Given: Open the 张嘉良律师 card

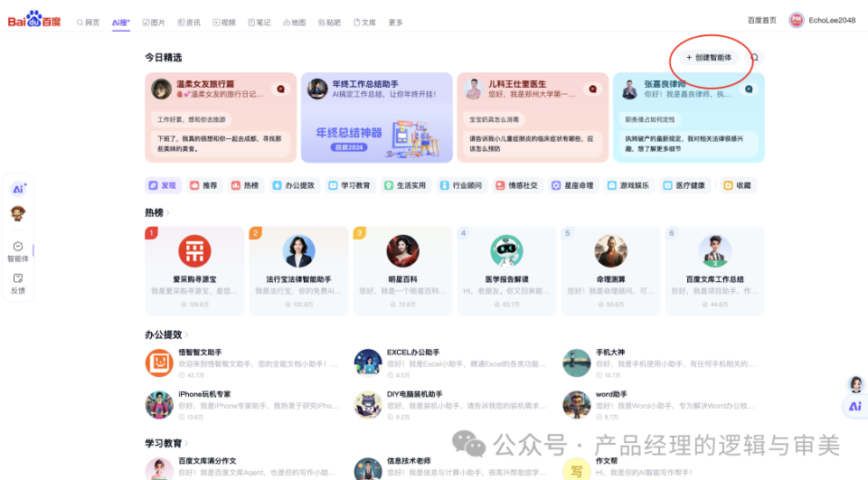Looking at the screenshot, I should coord(689,118).
